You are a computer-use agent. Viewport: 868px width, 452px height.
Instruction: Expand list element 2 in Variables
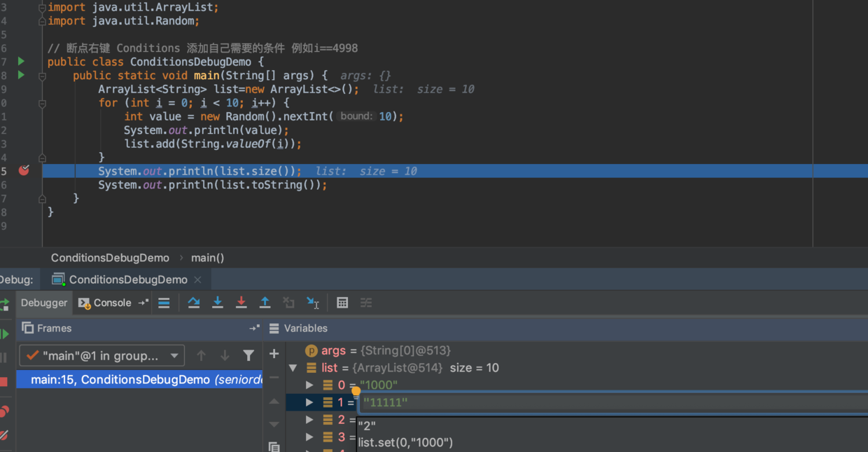[309, 420]
